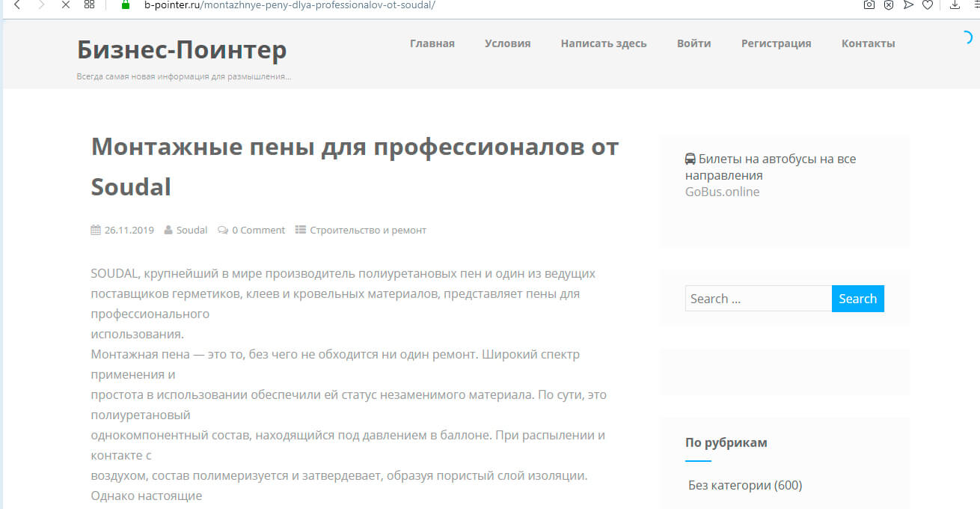The height and width of the screenshot is (509, 980).
Task: Open the 0 Comment link
Action: 258,230
